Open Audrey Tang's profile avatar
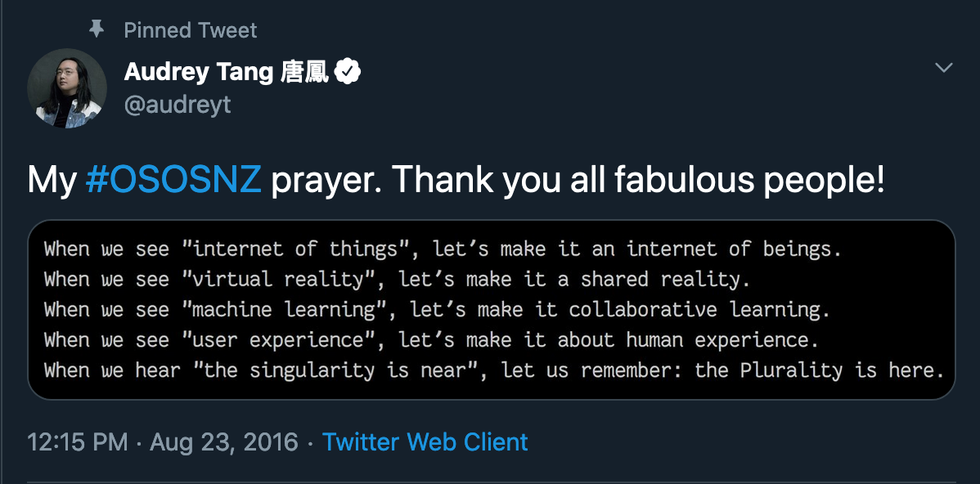 pos(67,88)
